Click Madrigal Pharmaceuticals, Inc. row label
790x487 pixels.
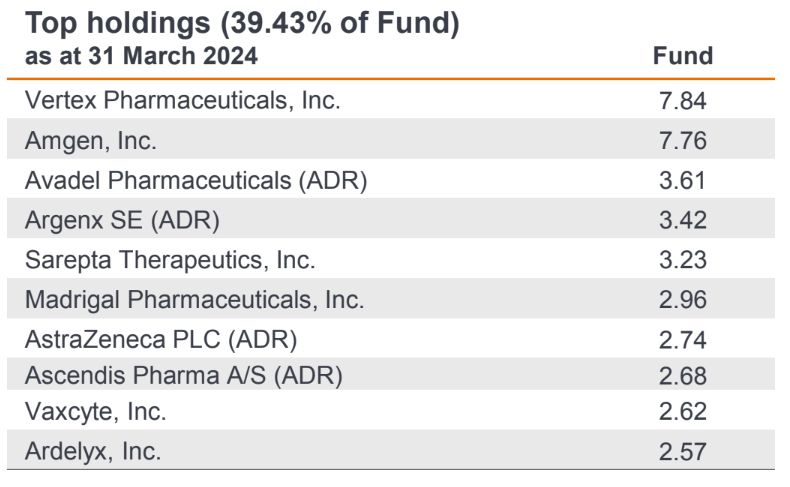click(194, 300)
